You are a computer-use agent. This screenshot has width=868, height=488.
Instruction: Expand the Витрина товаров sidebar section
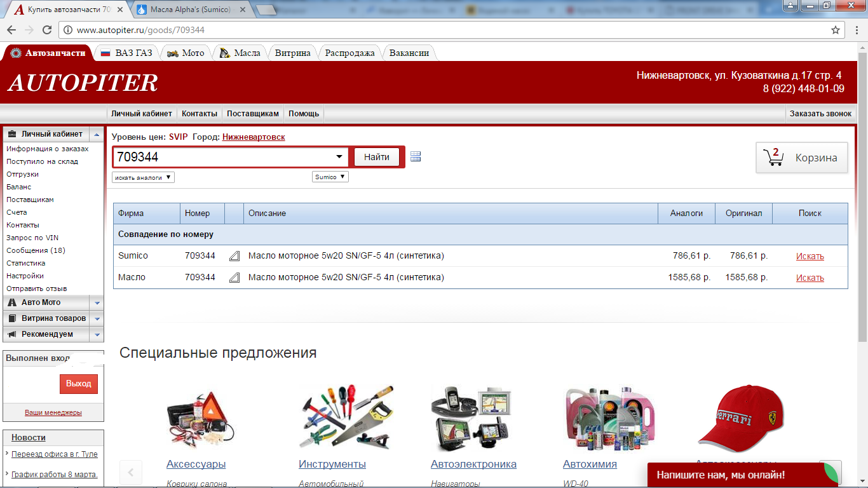coord(97,318)
